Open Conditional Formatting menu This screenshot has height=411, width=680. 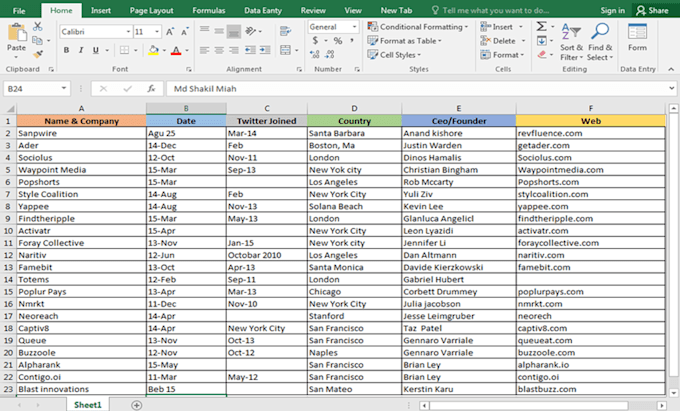418,27
